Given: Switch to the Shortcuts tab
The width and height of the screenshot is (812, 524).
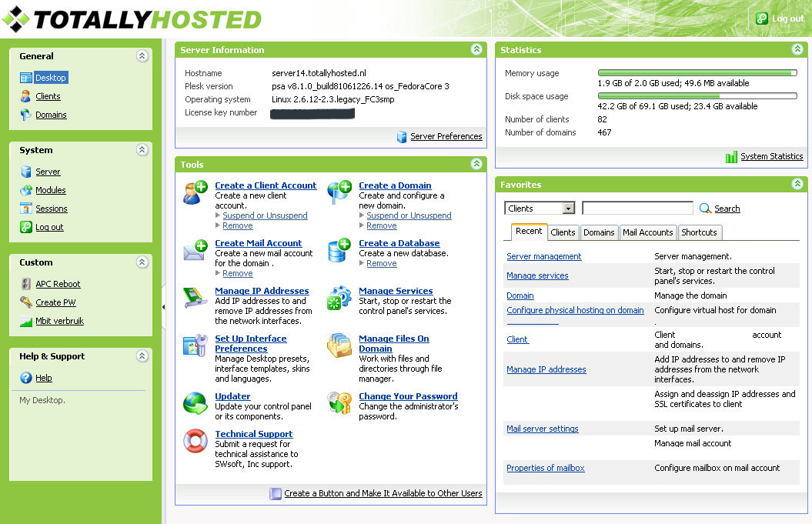Looking at the screenshot, I should (x=699, y=232).
